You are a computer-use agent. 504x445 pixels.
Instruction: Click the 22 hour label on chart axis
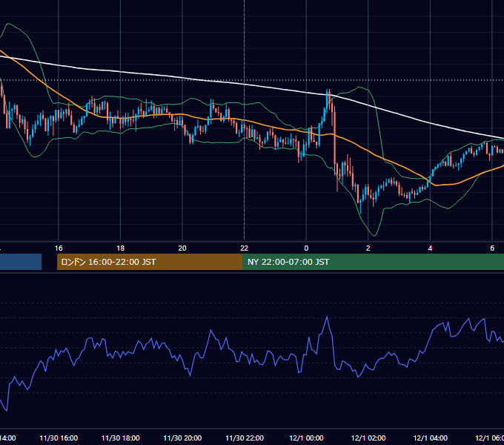pyautogui.click(x=245, y=248)
